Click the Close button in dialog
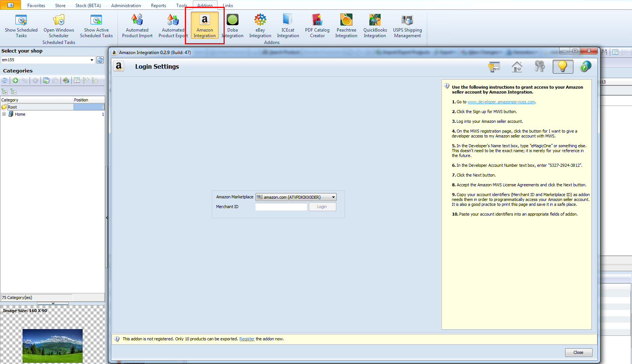The height and width of the screenshot is (364, 632). tap(579, 352)
